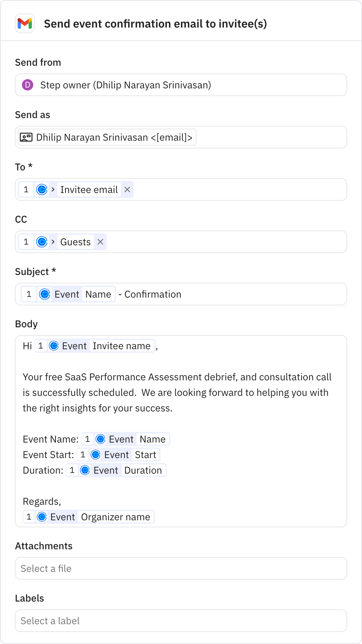The height and width of the screenshot is (644, 362).
Task: Expand the Guests token chevron
Action: click(52, 242)
